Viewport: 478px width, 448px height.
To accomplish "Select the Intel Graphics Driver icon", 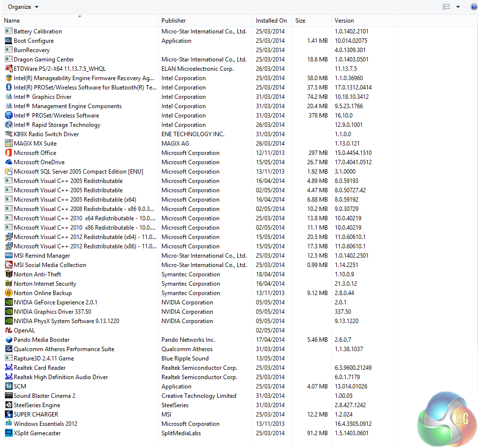I will point(9,96).
